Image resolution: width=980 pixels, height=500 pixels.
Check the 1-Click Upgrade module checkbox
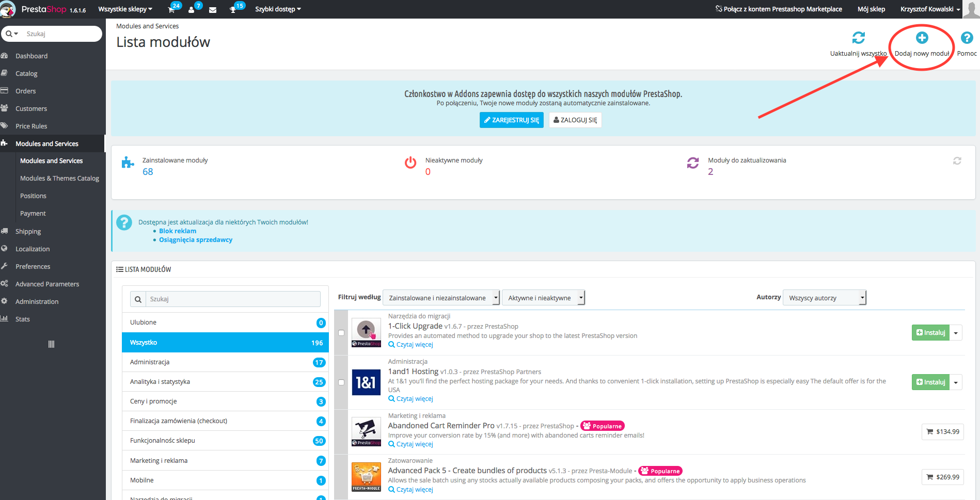(341, 333)
